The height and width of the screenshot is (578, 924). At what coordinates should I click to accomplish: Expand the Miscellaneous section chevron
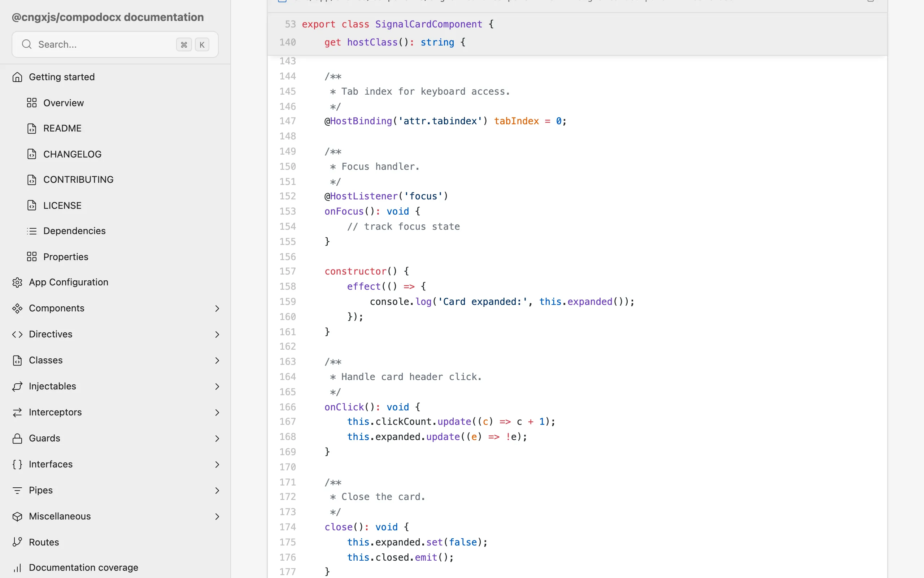217,517
